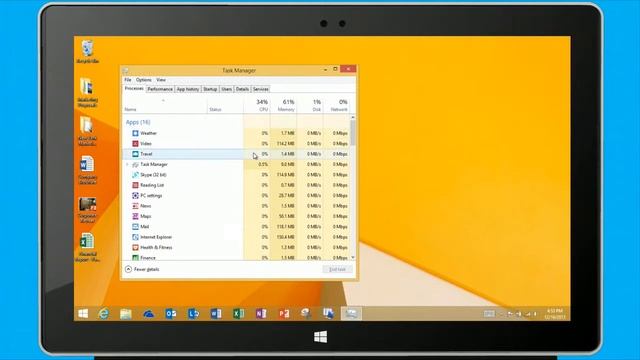Select the Excel workbook desktop icon
This screenshot has width=640, height=360.
87,247
